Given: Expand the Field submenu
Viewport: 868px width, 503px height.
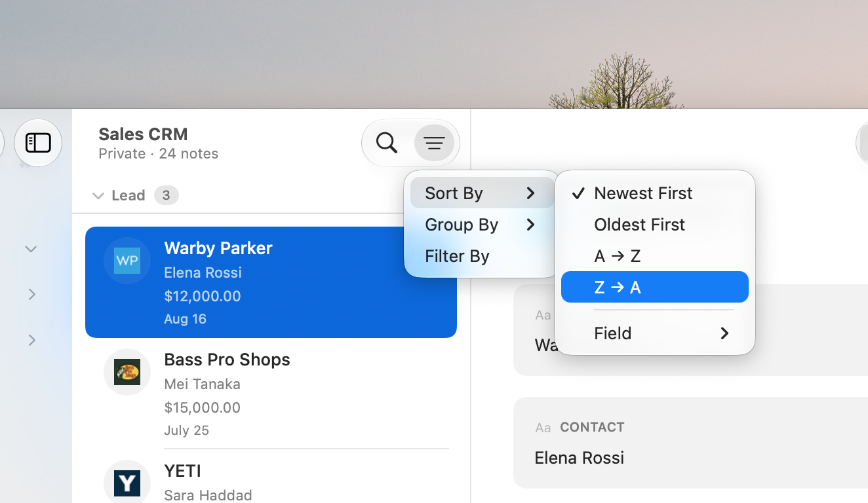Looking at the screenshot, I should pyautogui.click(x=654, y=333).
